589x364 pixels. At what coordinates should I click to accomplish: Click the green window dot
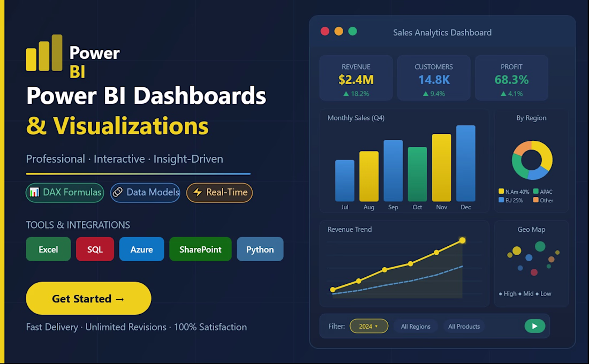coord(352,31)
